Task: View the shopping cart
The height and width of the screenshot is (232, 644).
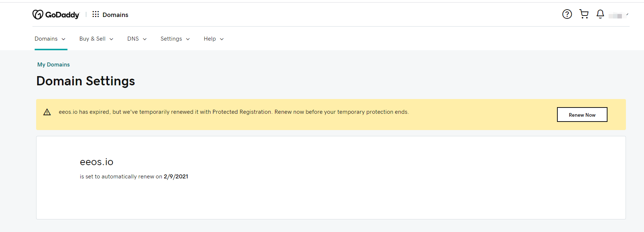Action: point(584,14)
